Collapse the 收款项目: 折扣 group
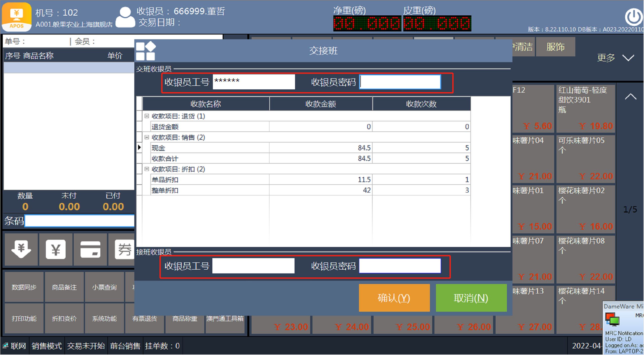This screenshot has height=355, width=644. pos(147,169)
